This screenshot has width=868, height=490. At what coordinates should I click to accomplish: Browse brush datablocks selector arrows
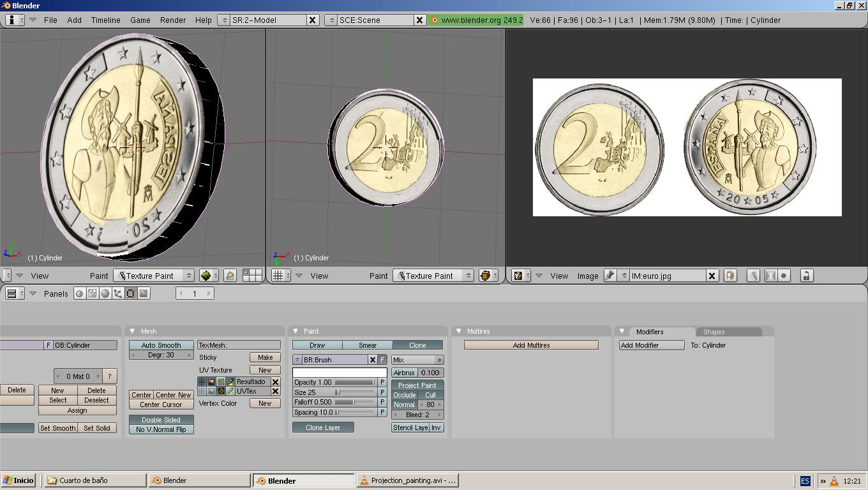tap(297, 360)
